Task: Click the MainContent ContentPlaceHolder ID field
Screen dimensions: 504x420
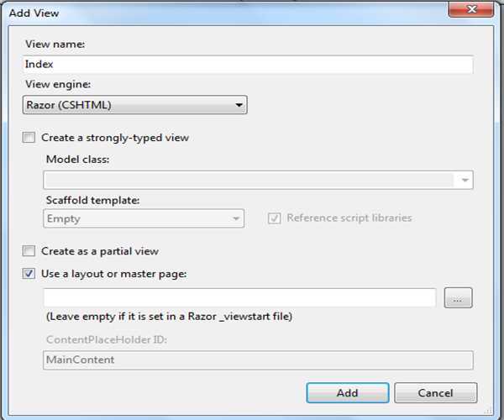Action: pyautogui.click(x=257, y=360)
